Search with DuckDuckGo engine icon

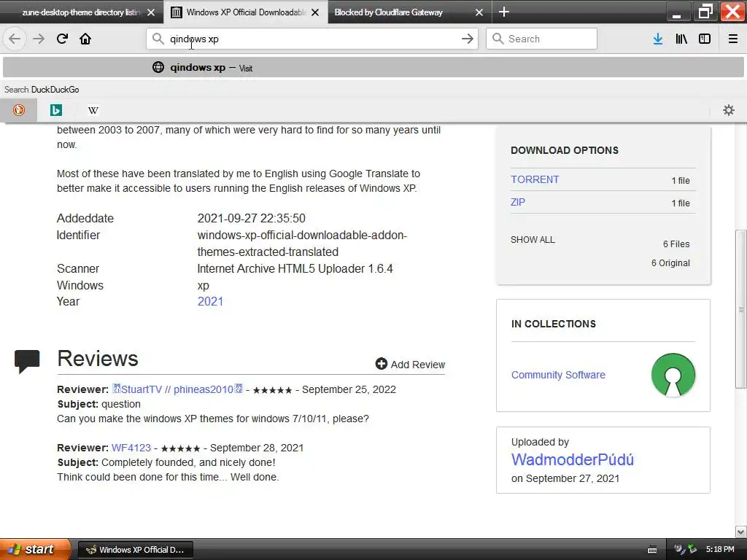coord(18,110)
